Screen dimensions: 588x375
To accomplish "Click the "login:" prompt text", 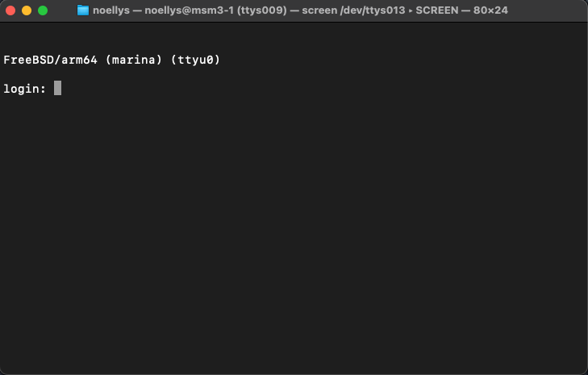I will coord(25,88).
